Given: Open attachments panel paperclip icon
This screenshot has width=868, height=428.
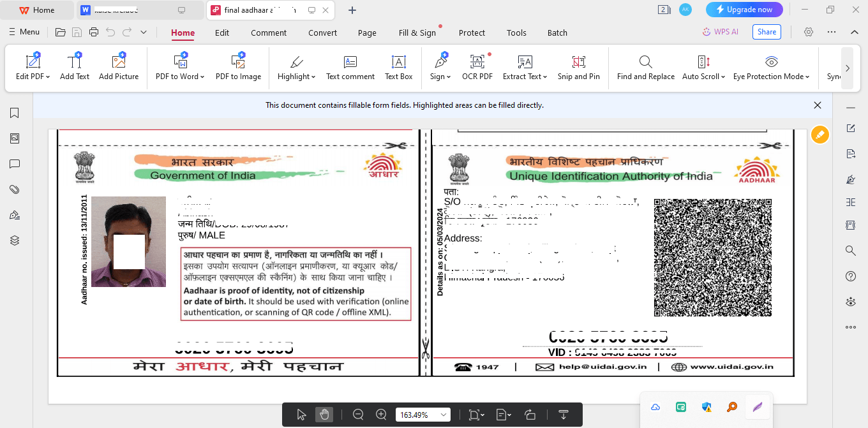Looking at the screenshot, I should click(15, 189).
